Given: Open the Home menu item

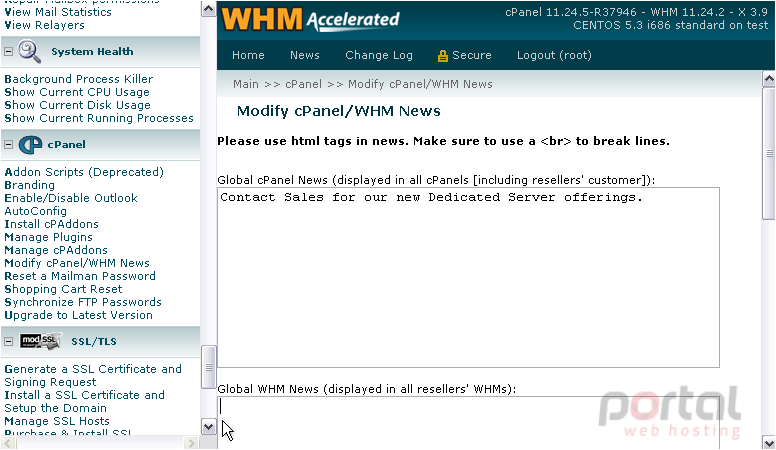Looking at the screenshot, I should tap(248, 55).
